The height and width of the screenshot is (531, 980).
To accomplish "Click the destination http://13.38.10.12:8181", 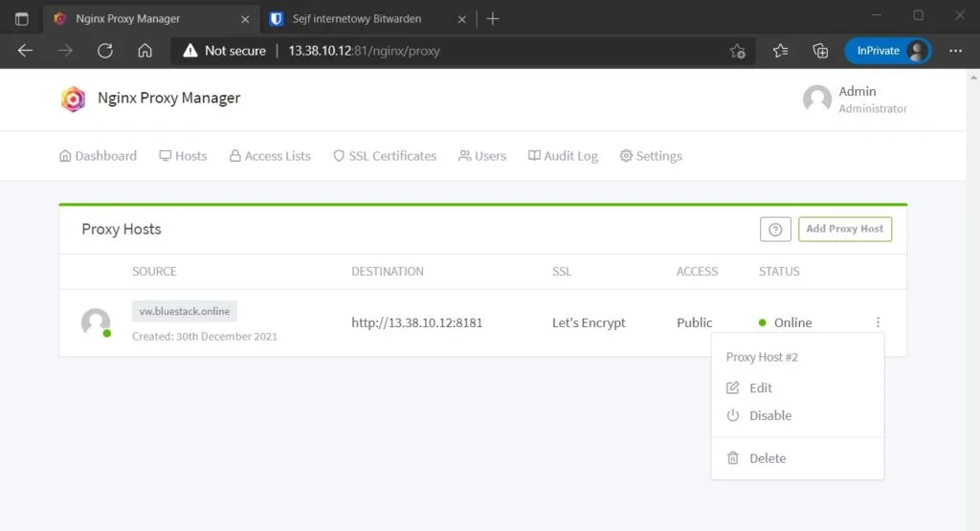I will click(x=417, y=323).
